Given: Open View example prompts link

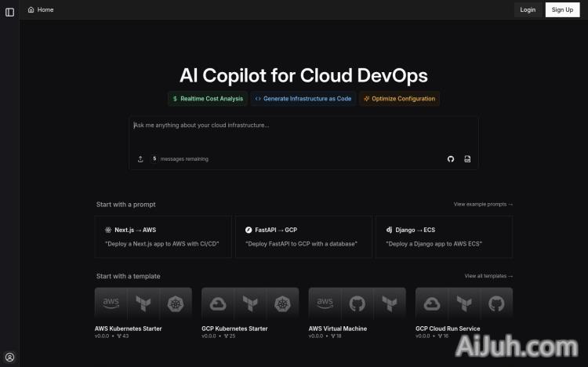Looking at the screenshot, I should [x=483, y=205].
